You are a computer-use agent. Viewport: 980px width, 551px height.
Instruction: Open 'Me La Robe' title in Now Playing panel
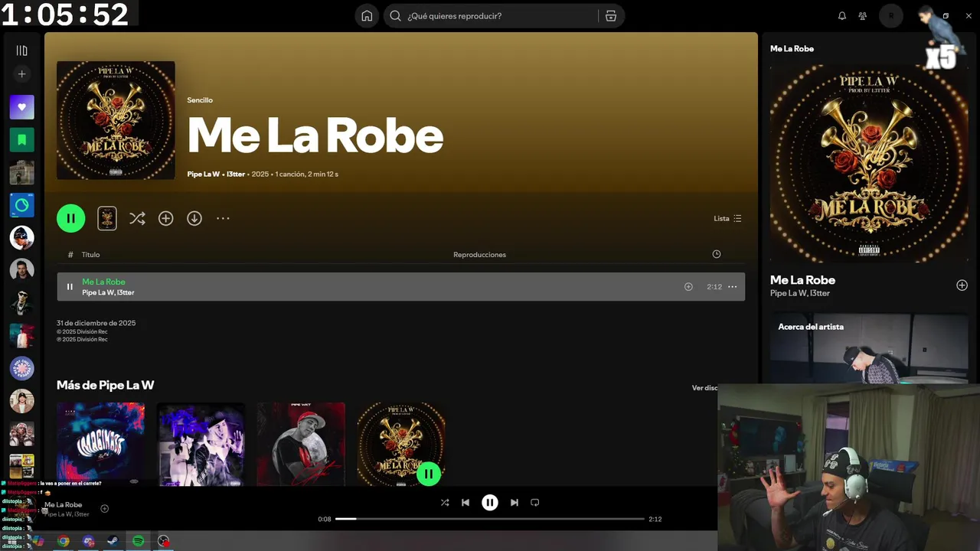[x=802, y=280]
